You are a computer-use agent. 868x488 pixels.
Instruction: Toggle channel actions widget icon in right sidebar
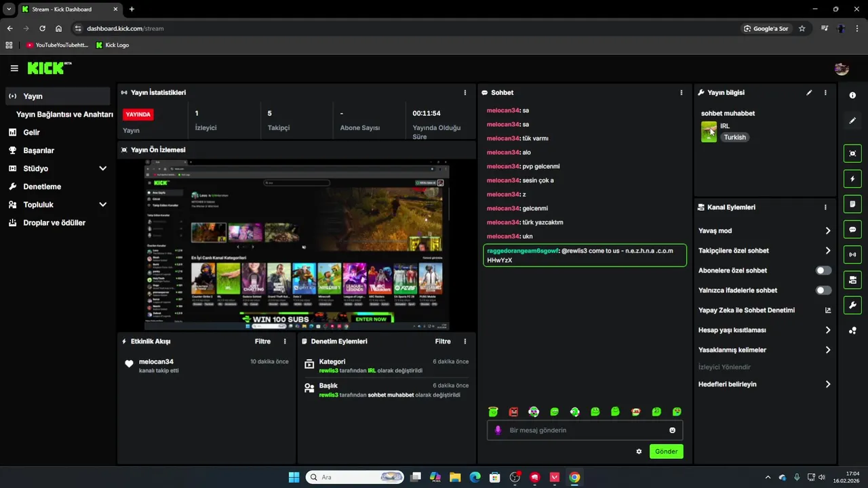click(852, 280)
